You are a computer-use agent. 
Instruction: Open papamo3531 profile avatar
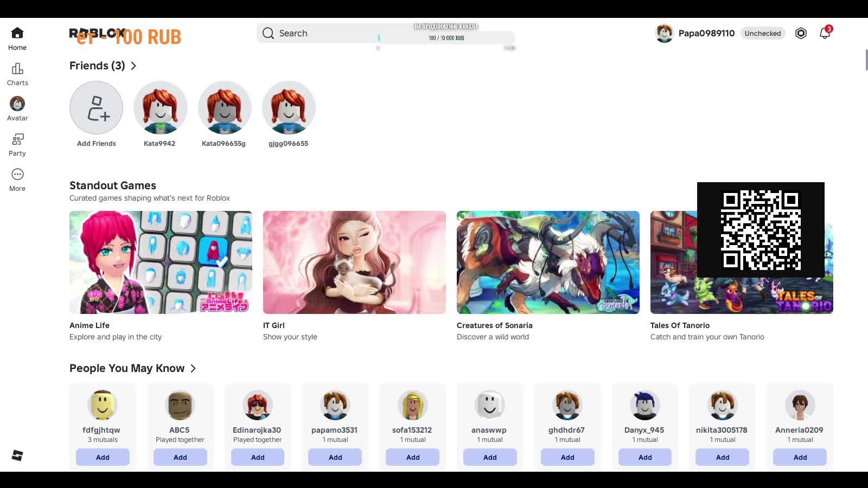coord(335,405)
